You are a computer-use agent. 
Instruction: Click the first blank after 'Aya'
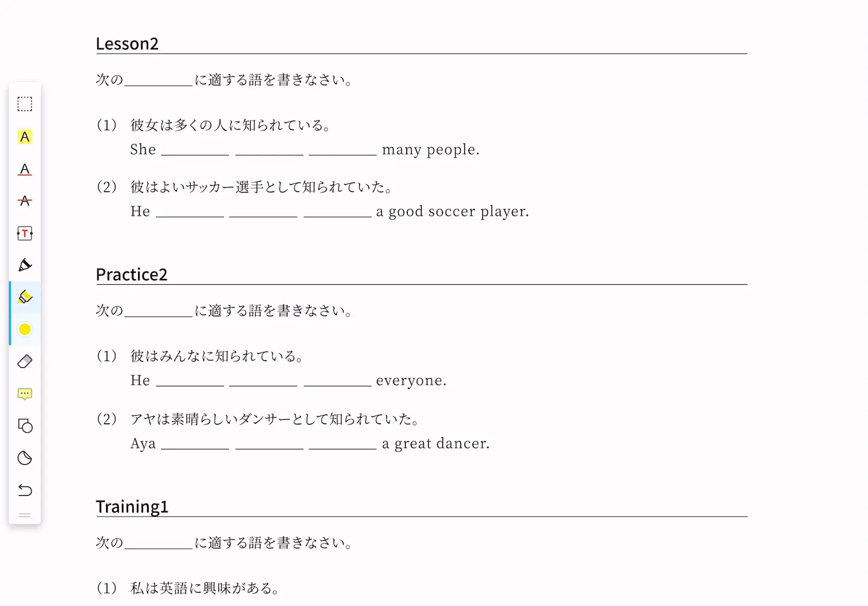click(x=195, y=444)
